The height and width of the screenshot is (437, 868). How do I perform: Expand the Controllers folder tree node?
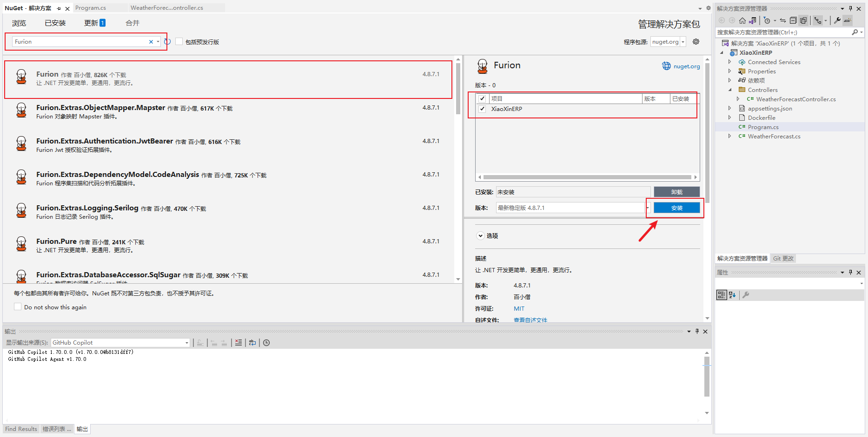pyautogui.click(x=730, y=90)
